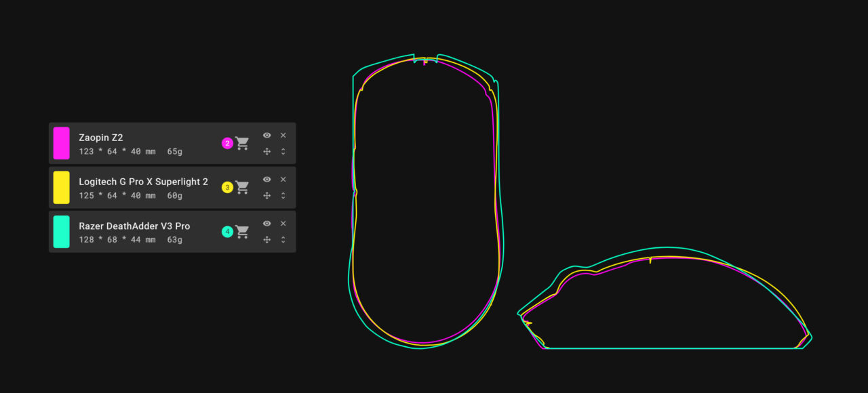The image size is (868, 393).
Task: Expand the Logitech G Pro X Superlight 2 row chevrons
Action: [x=283, y=196]
